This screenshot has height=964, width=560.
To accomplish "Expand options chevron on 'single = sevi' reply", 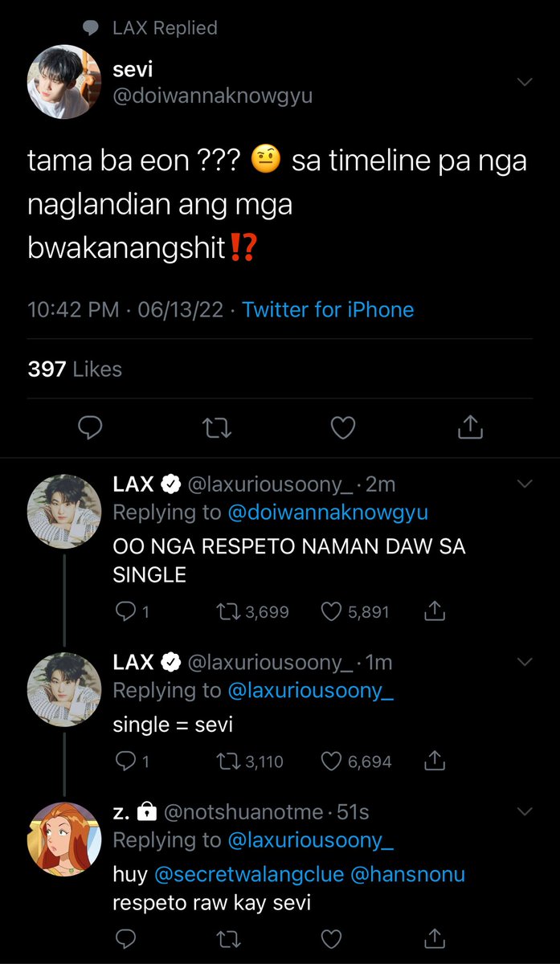I will [x=525, y=662].
